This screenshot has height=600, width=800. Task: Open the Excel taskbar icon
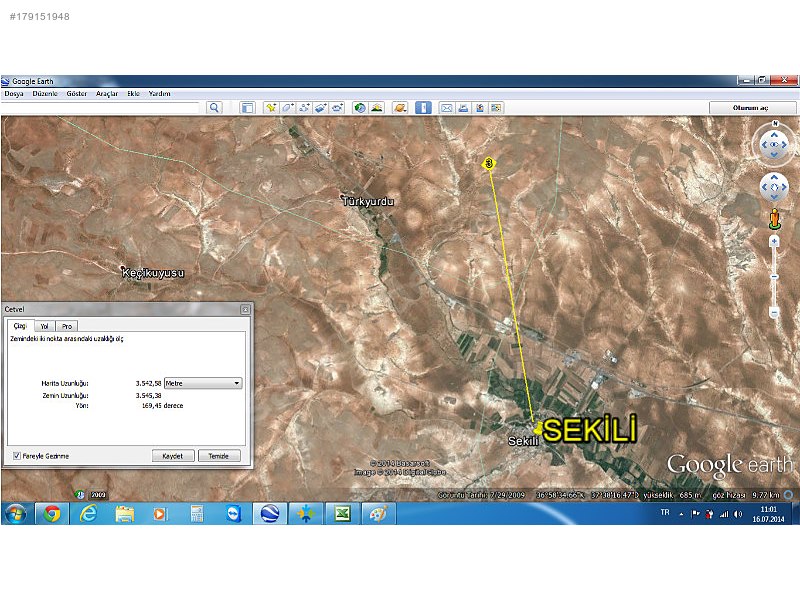[x=342, y=513]
